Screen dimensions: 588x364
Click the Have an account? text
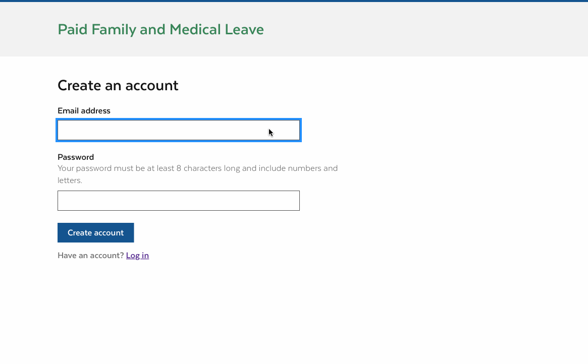pos(90,255)
